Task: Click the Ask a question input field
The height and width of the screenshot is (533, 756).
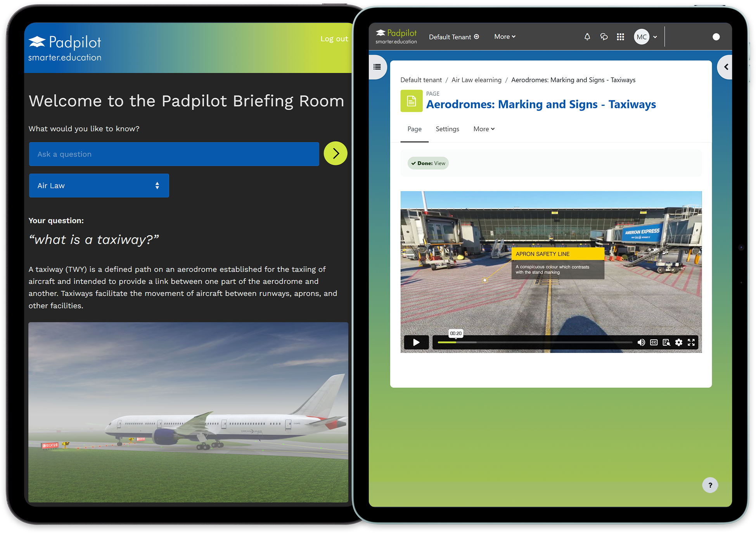Action: [176, 154]
